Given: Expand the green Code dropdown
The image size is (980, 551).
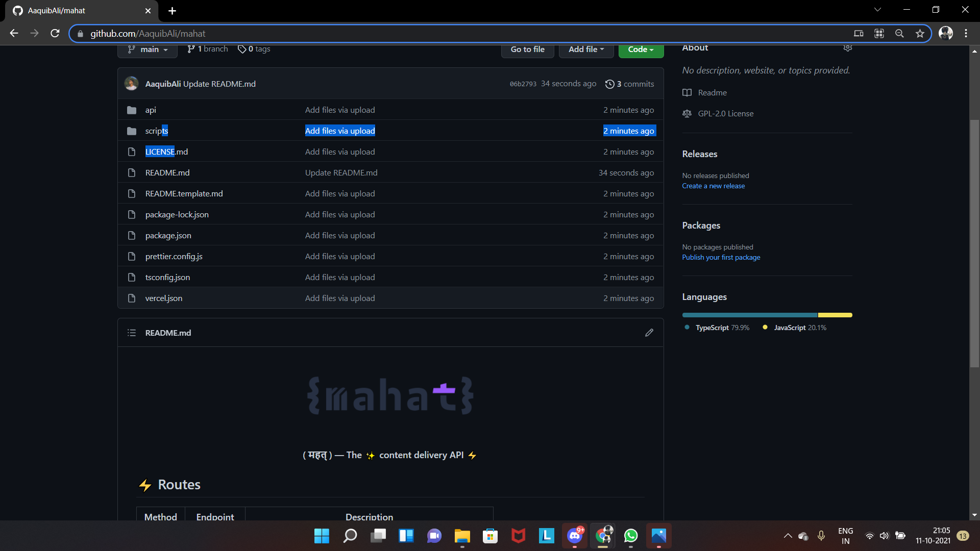Looking at the screenshot, I should coord(641,49).
